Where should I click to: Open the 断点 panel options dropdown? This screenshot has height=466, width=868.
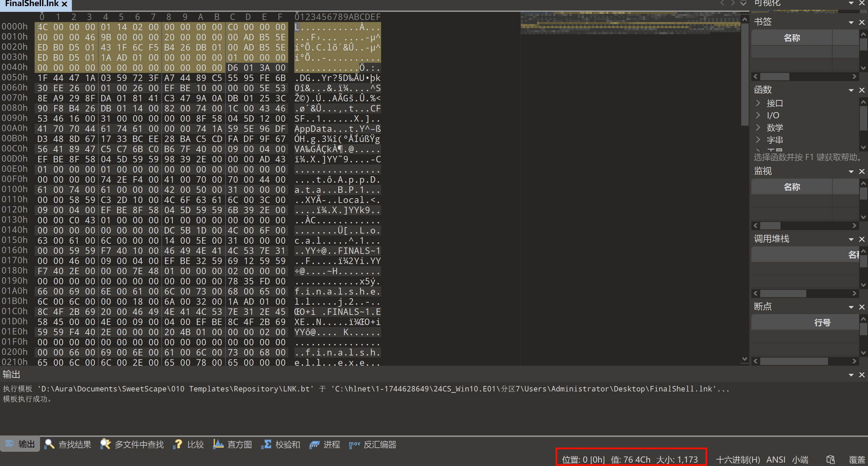(851, 307)
